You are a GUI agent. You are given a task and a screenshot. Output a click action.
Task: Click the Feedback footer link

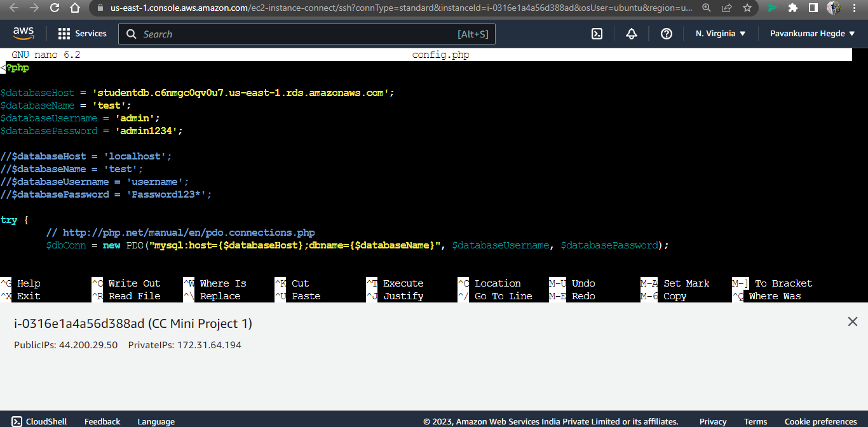point(102,421)
